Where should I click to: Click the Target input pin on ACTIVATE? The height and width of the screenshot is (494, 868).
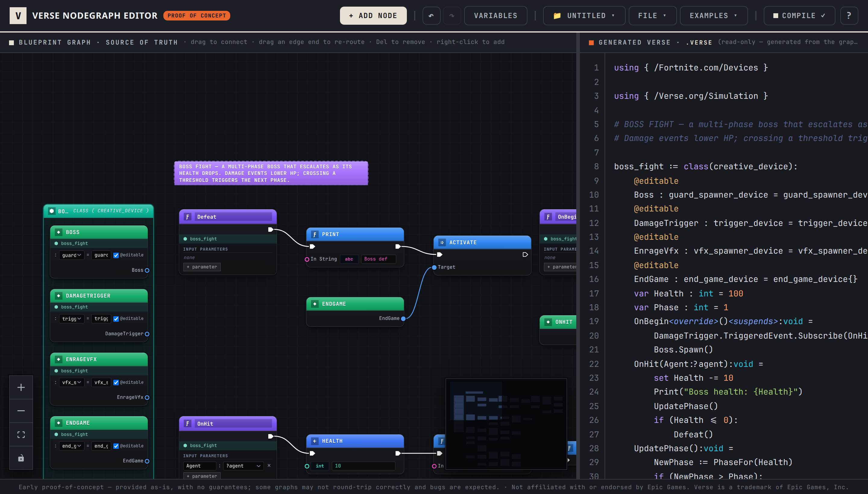pyautogui.click(x=434, y=267)
